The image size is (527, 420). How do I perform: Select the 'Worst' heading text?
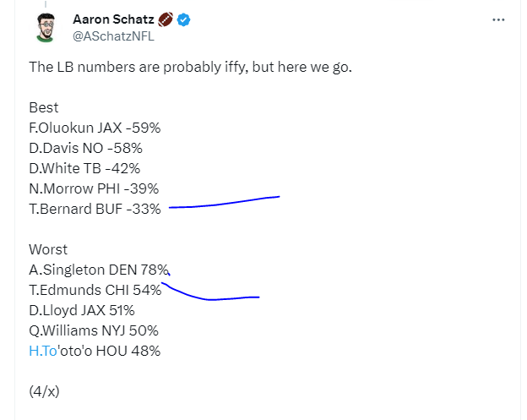tap(48, 249)
